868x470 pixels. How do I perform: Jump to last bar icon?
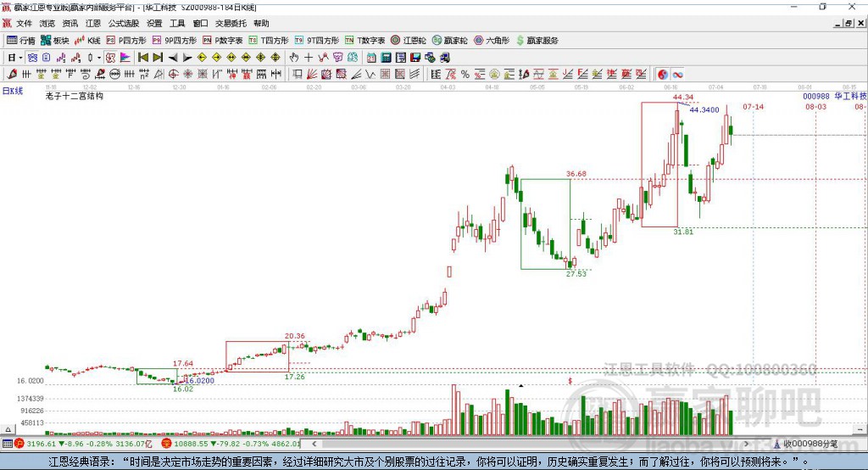click(158, 58)
